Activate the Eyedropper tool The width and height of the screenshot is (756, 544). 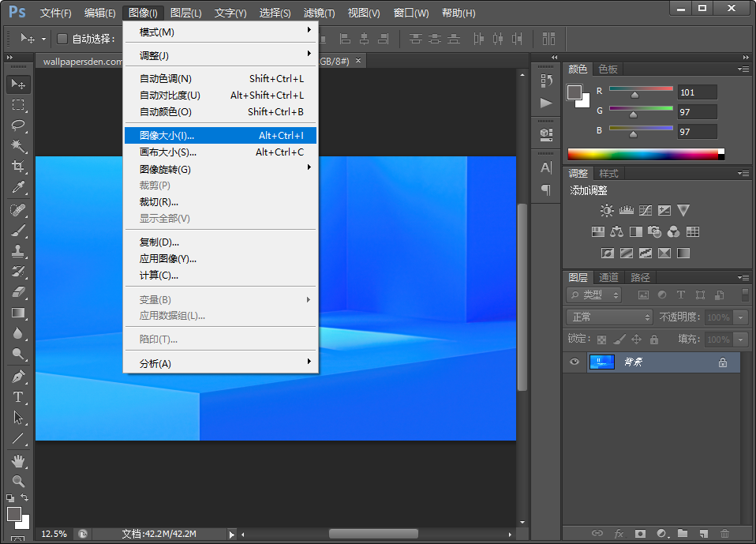pos(18,187)
